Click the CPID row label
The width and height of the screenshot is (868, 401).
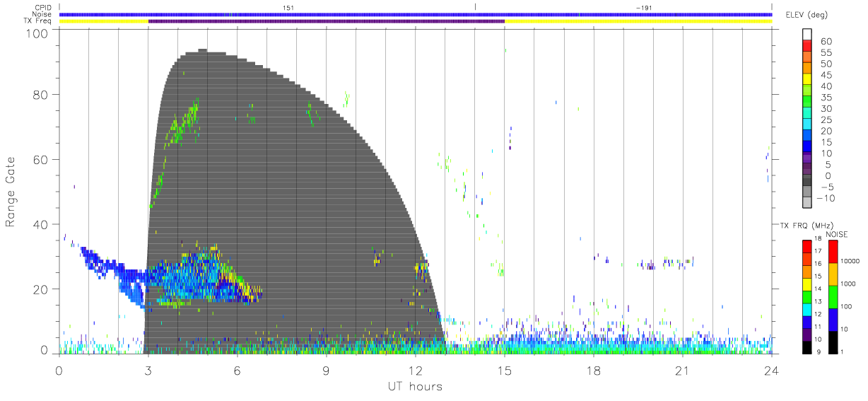tap(44, 8)
